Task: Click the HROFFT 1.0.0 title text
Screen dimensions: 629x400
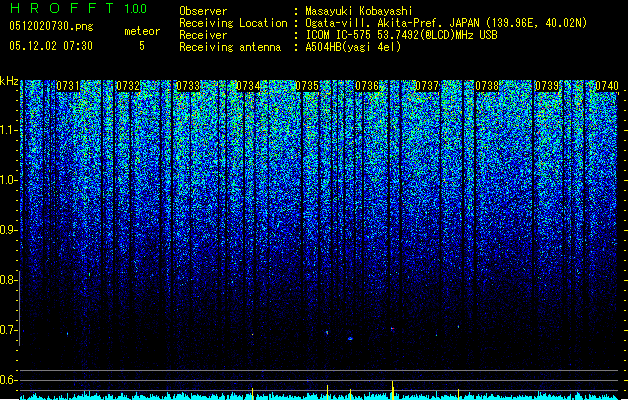Action: pyautogui.click(x=78, y=8)
